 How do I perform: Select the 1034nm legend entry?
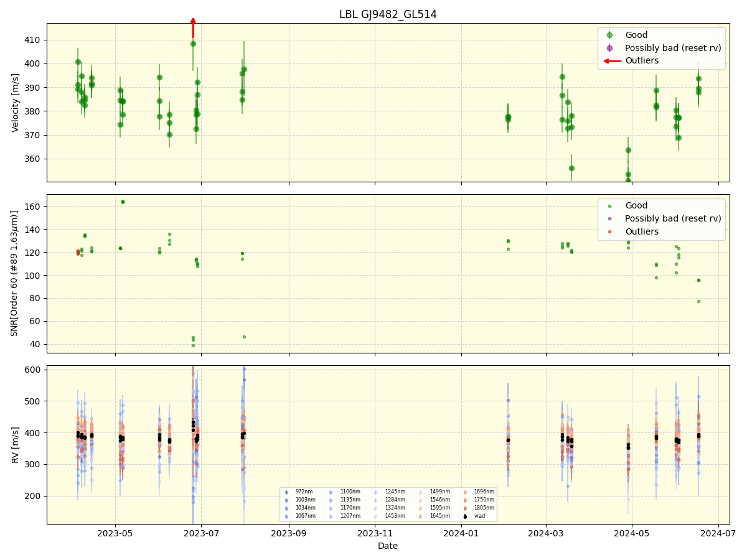pos(300,508)
